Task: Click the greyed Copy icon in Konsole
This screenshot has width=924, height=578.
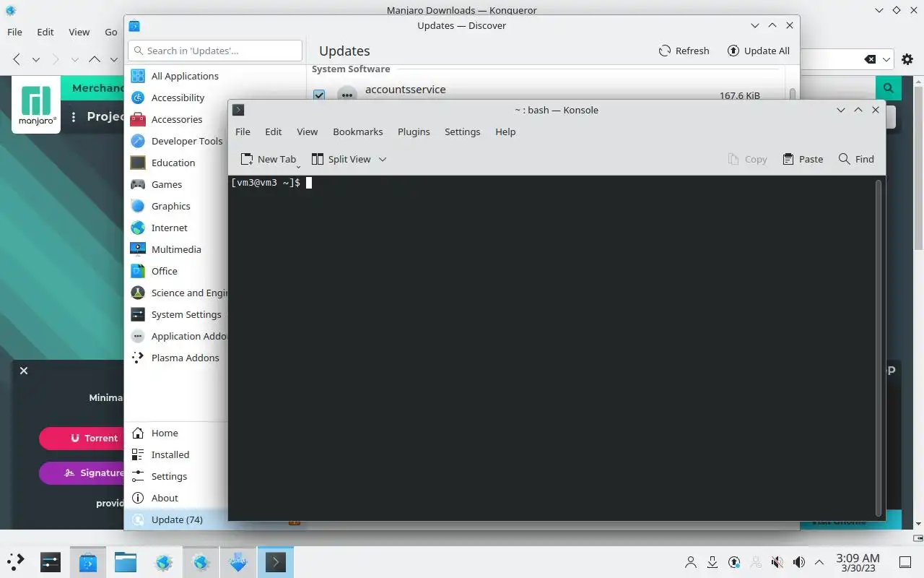Action: 733,159
